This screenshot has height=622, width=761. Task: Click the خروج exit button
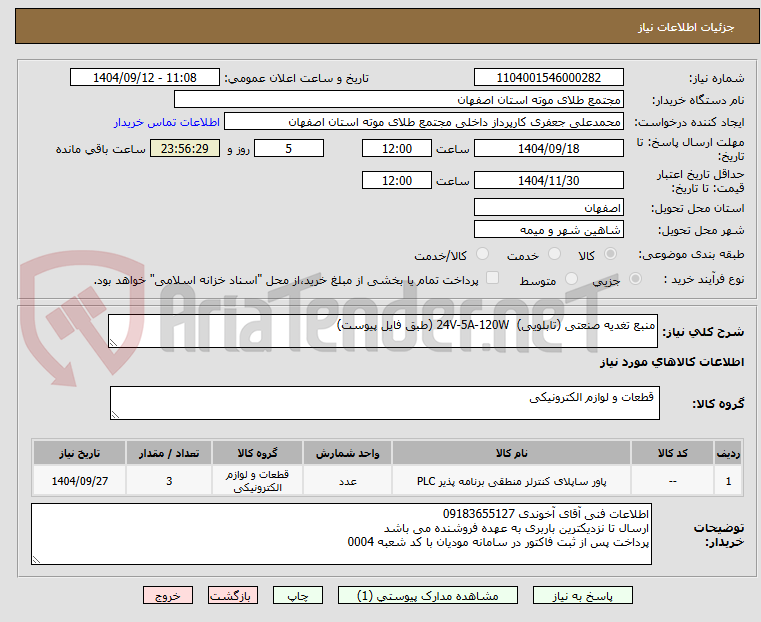pyautogui.click(x=168, y=595)
